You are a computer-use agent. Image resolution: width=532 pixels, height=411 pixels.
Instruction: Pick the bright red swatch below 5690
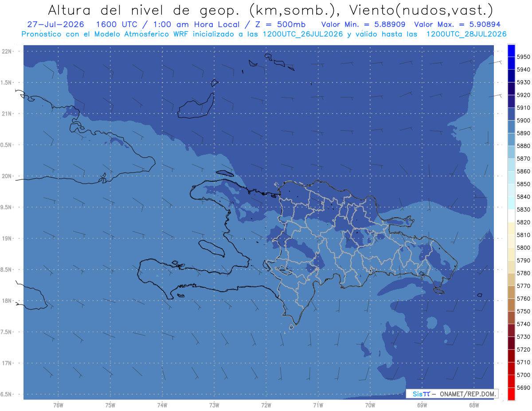pyautogui.click(x=511, y=394)
